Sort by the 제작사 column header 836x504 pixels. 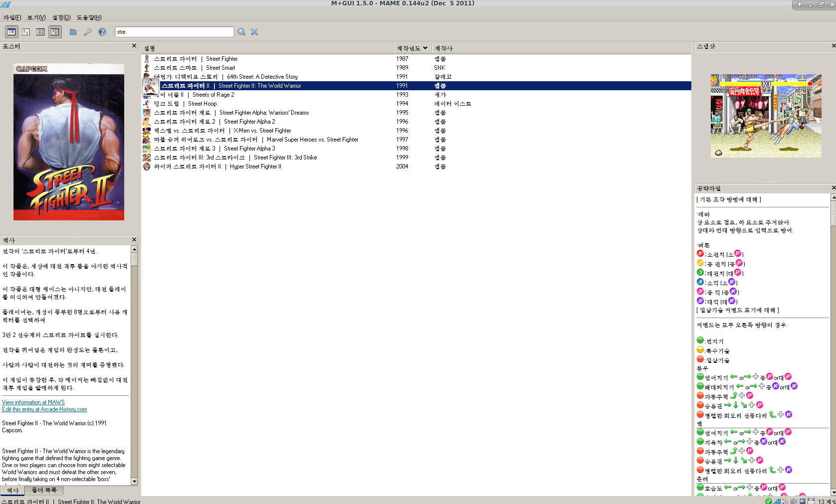coord(562,48)
